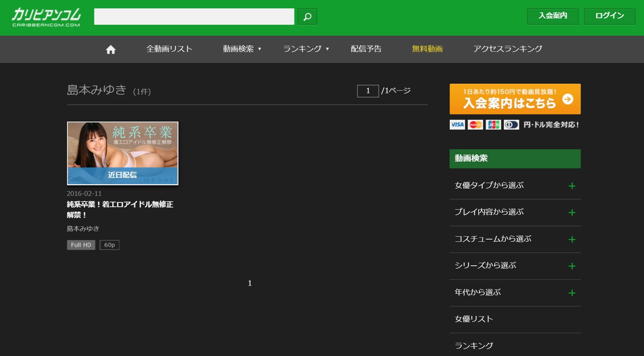Screen dimensions: 644x356
Task: Go to 配信予告 in navigation
Action: [x=366, y=49]
